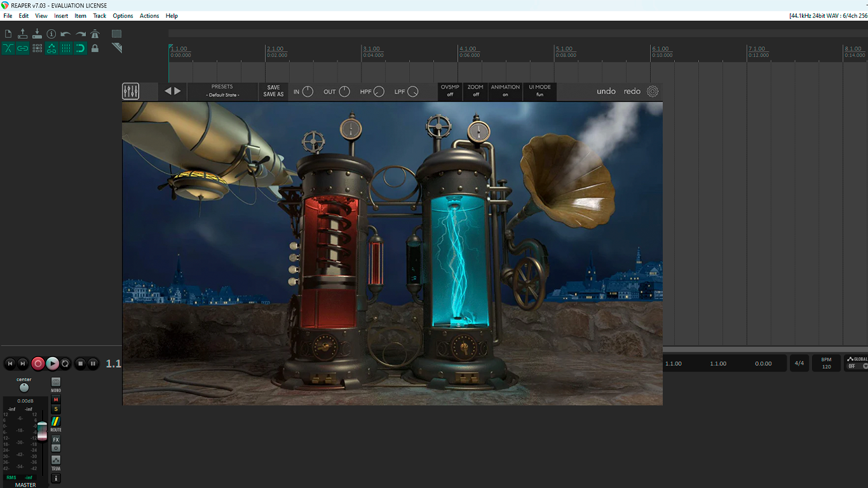Click the dashed-rectangle selection icon
This screenshot has width=868, height=488.
coord(116,34)
